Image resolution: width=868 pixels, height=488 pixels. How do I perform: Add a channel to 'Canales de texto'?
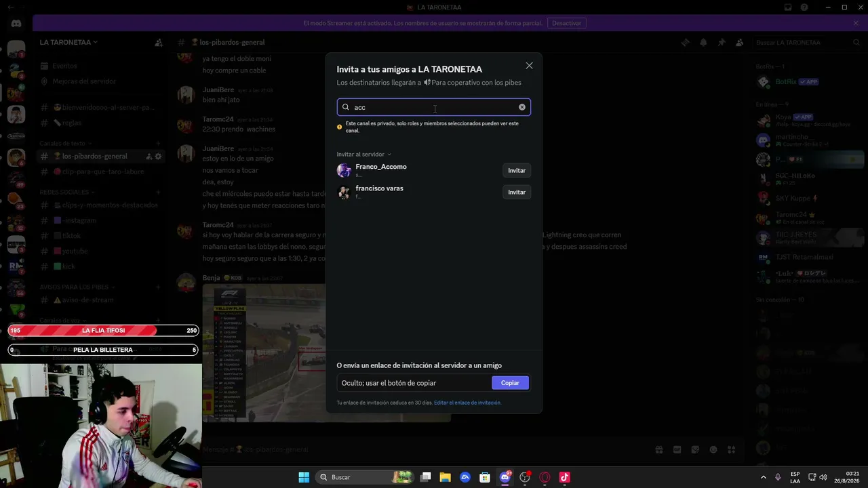point(159,144)
